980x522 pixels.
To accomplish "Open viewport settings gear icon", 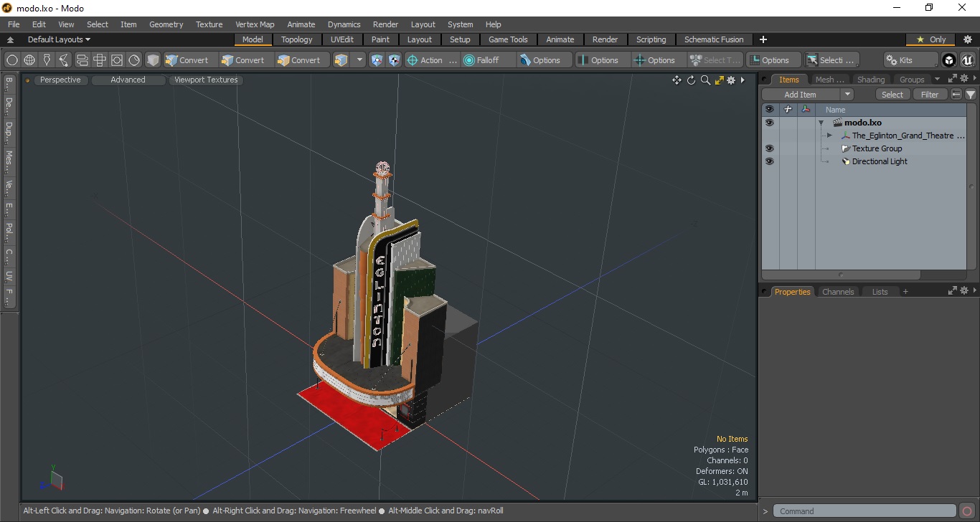I will click(731, 80).
